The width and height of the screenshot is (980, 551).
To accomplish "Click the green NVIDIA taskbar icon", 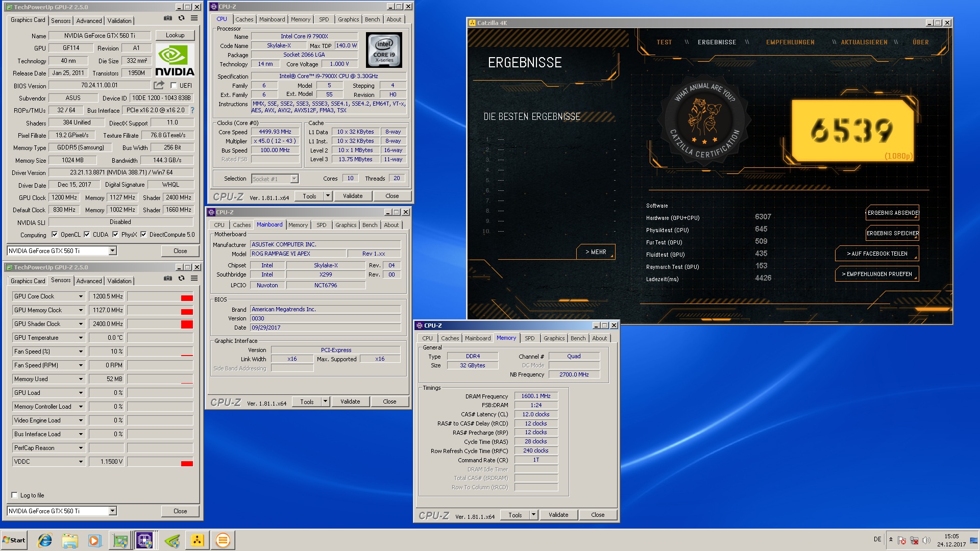I will (173, 540).
